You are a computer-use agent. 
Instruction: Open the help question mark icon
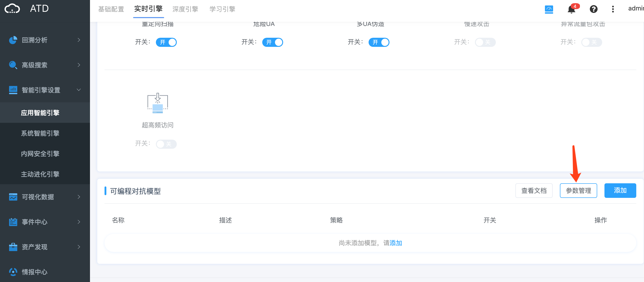594,9
